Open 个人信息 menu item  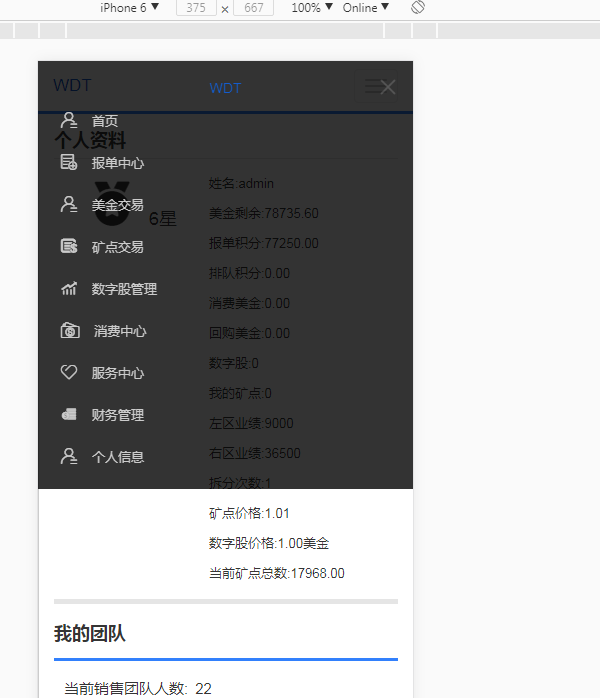coord(118,457)
